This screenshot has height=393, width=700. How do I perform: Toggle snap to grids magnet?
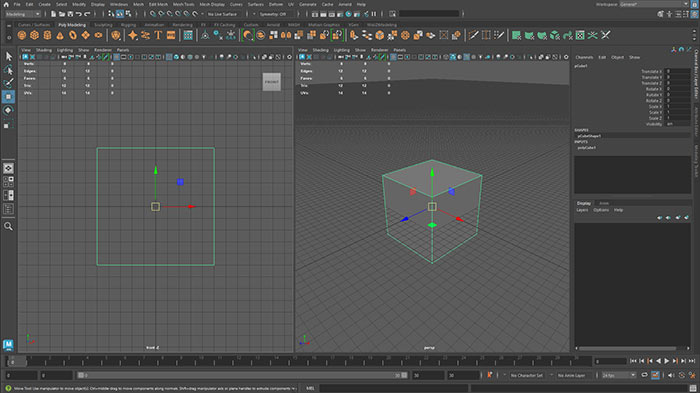click(153, 14)
